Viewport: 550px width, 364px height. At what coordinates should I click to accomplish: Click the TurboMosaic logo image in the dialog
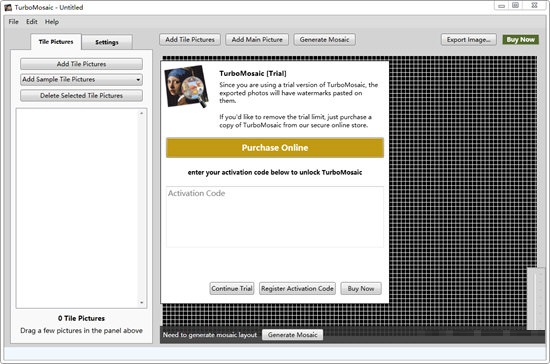click(x=187, y=87)
